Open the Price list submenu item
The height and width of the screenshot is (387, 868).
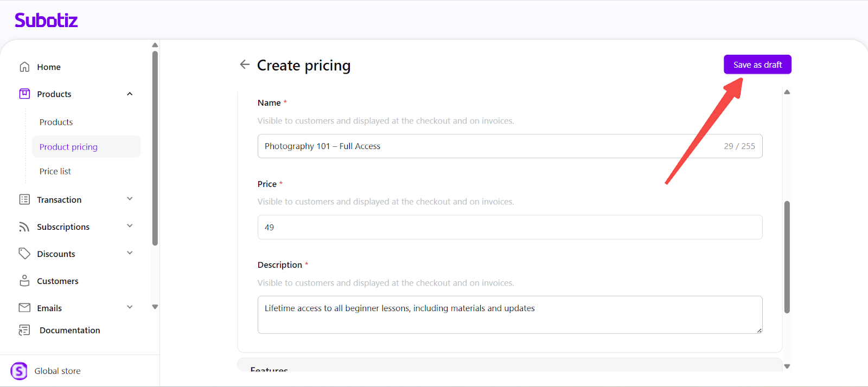55,171
